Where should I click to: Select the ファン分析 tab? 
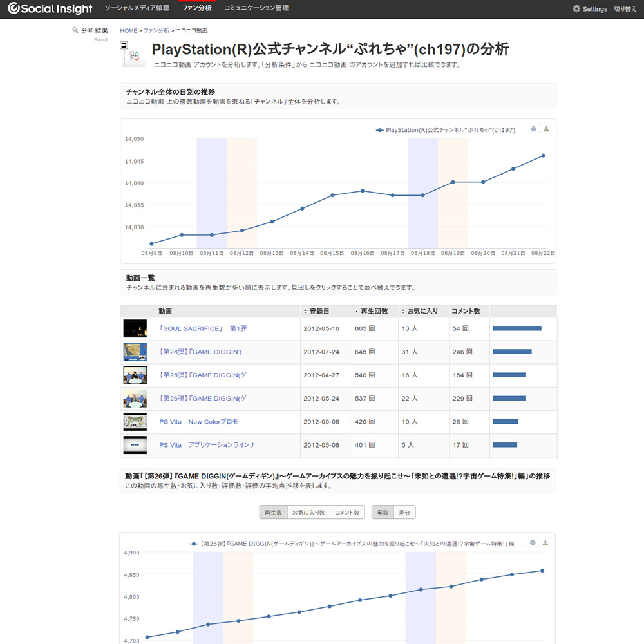coord(196,8)
